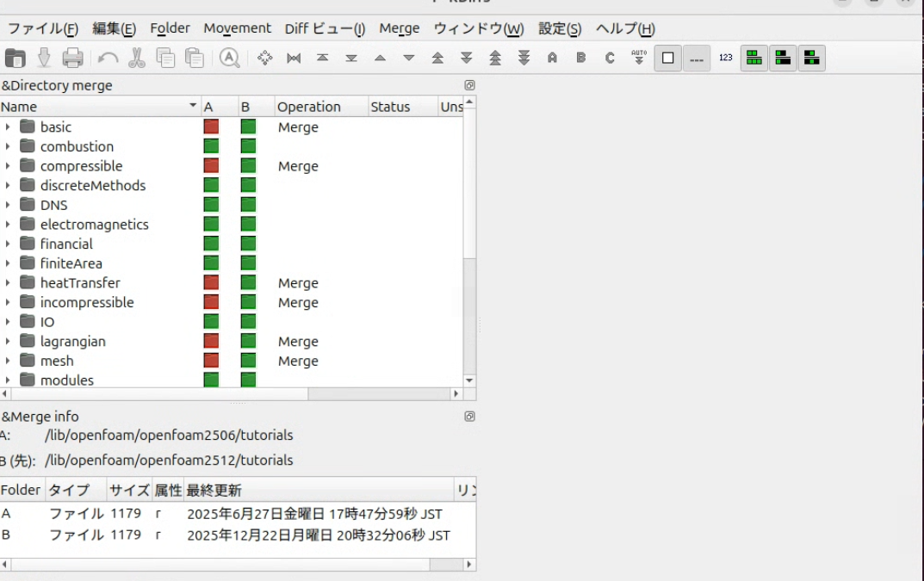The width and height of the screenshot is (924, 581).
Task: Click the Status column header
Action: [390, 107]
